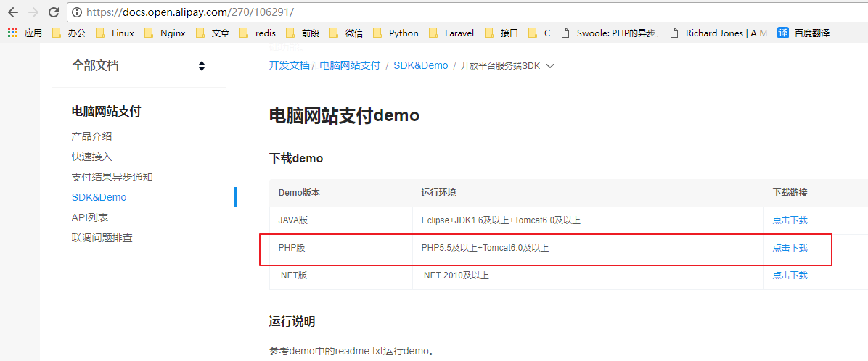Click the browser forward arrow
The width and height of the screenshot is (868, 361).
pyautogui.click(x=33, y=12)
